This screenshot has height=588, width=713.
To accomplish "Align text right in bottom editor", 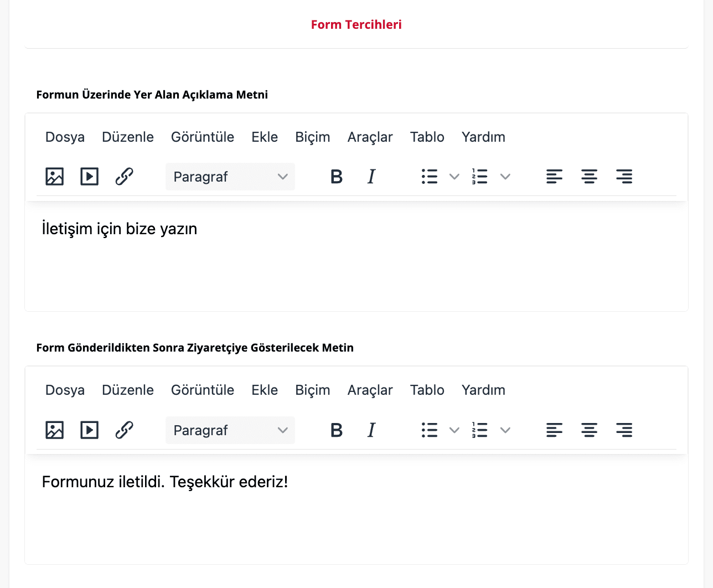I will click(624, 430).
